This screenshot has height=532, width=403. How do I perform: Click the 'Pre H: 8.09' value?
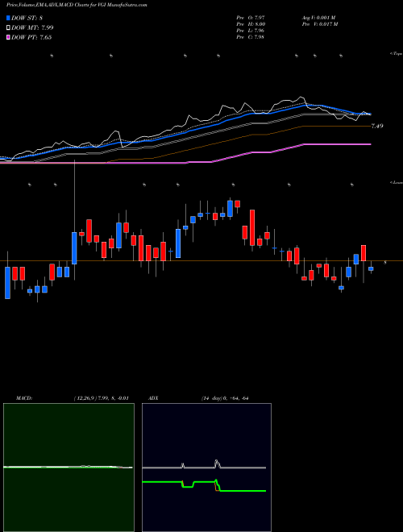pyautogui.click(x=251, y=24)
